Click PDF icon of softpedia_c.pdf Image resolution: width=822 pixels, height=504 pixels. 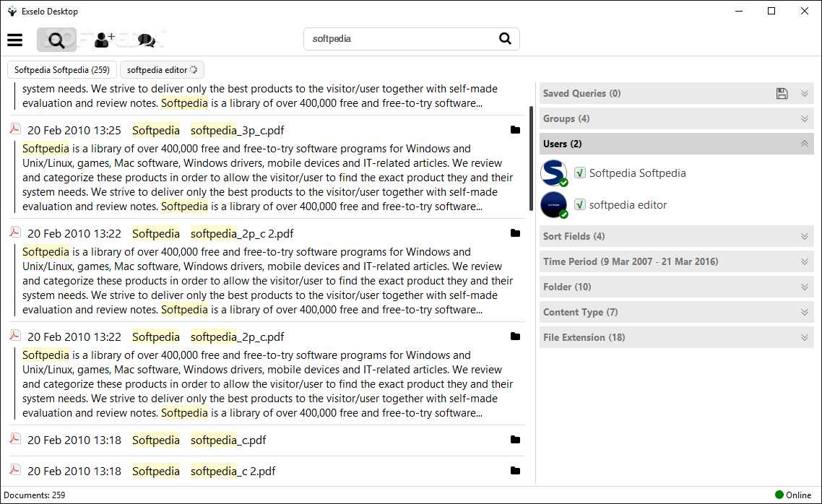pos(15,438)
